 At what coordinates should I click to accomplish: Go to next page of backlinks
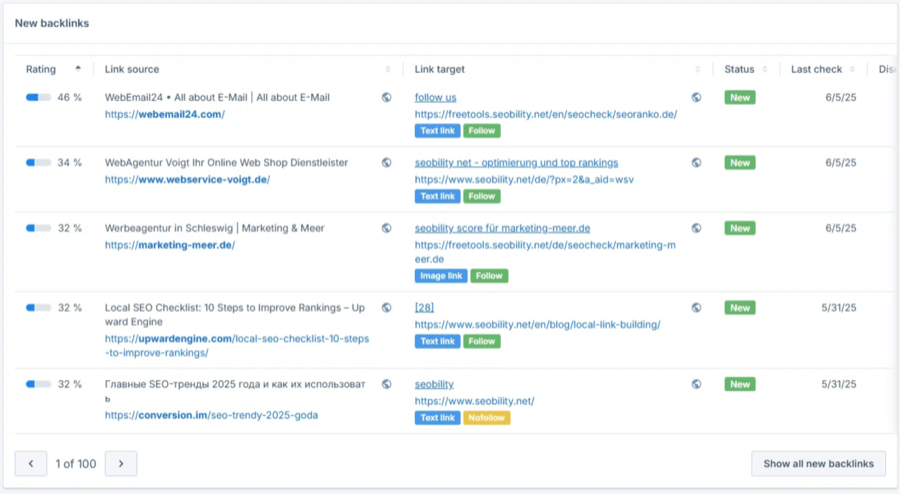pos(121,464)
